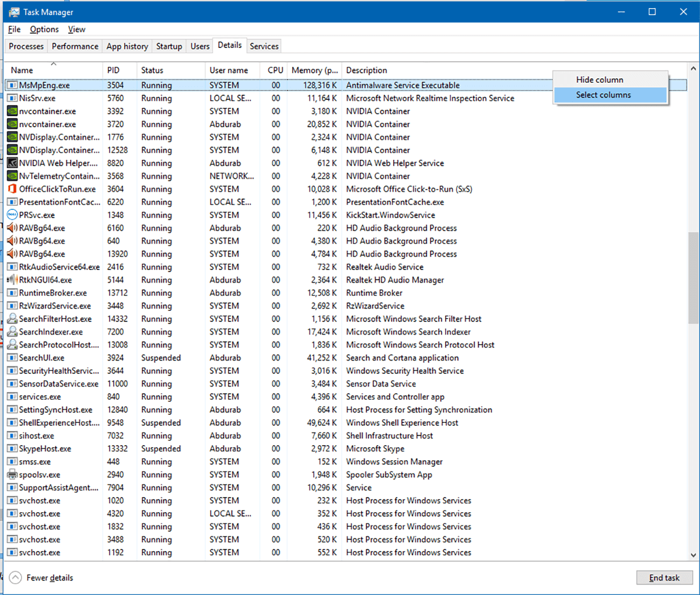
Task: Click the RtkNGUI64.exe audio manager icon
Action: pos(12,280)
